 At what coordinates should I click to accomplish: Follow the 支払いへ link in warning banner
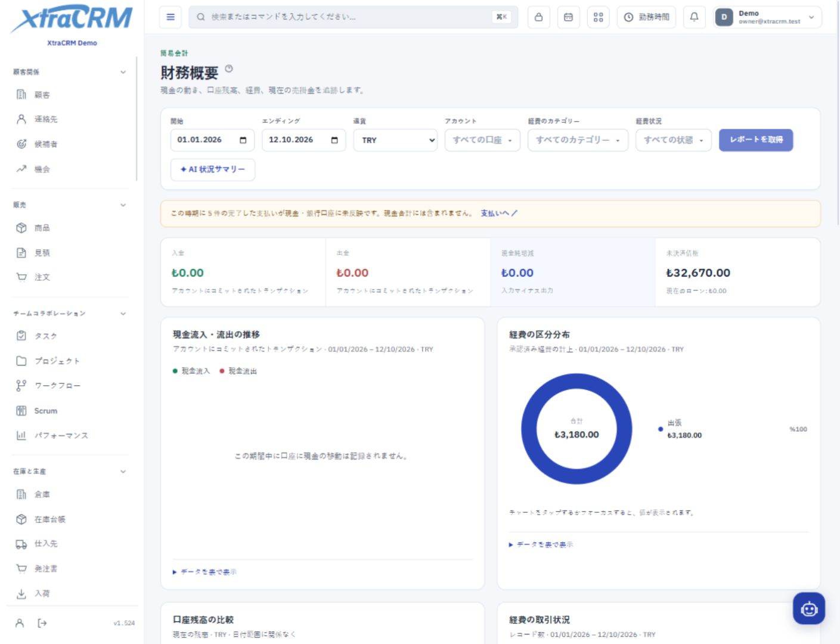click(x=499, y=213)
